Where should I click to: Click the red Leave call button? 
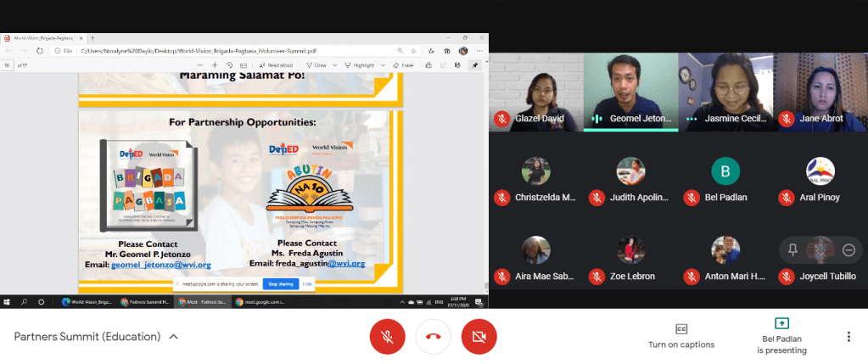[x=433, y=337]
